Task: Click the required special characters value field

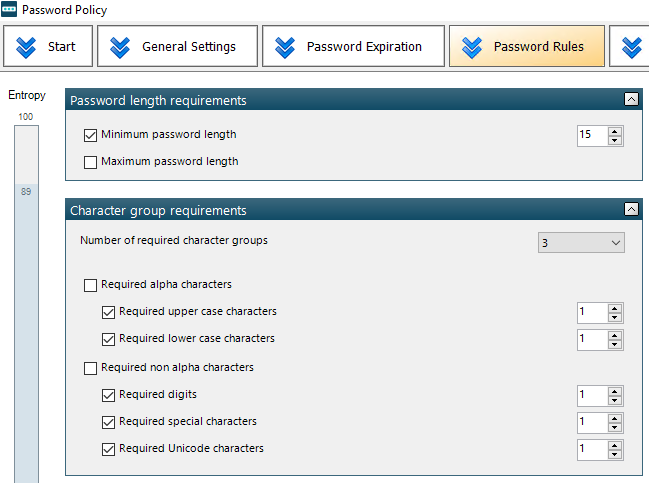Action: click(x=592, y=423)
